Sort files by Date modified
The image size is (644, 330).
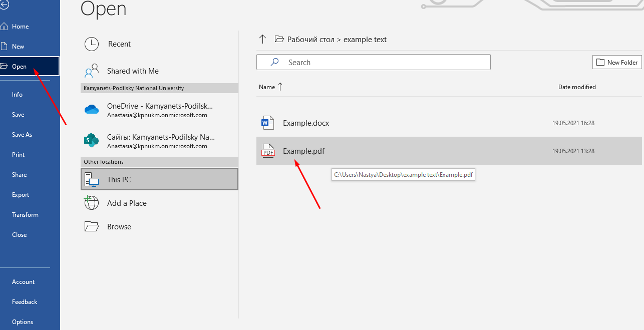coord(577,87)
